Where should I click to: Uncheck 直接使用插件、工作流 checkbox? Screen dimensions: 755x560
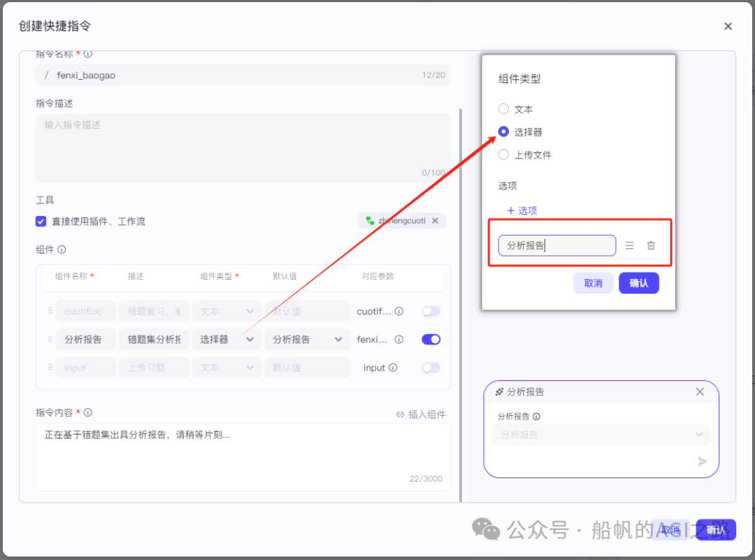[41, 222]
